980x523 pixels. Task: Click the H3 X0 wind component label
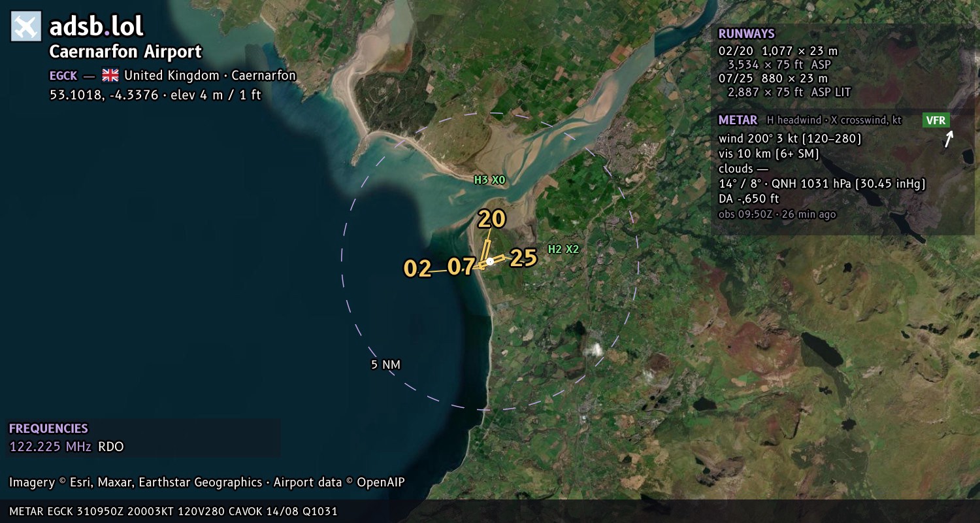point(490,179)
